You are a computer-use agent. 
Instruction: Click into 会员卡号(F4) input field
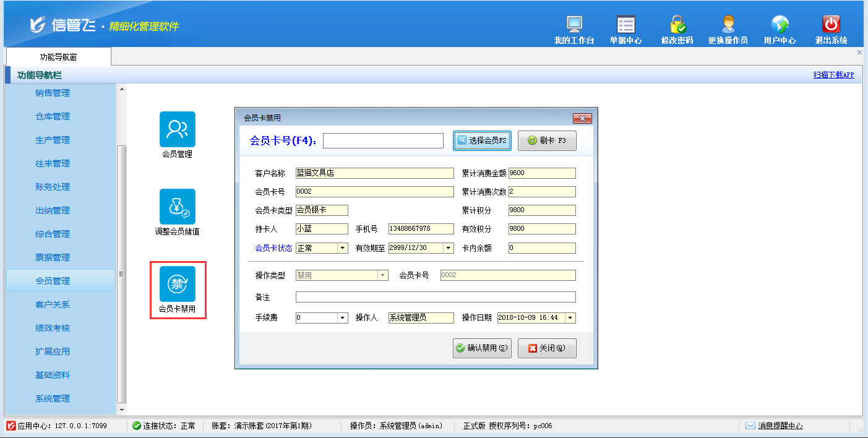click(x=383, y=141)
